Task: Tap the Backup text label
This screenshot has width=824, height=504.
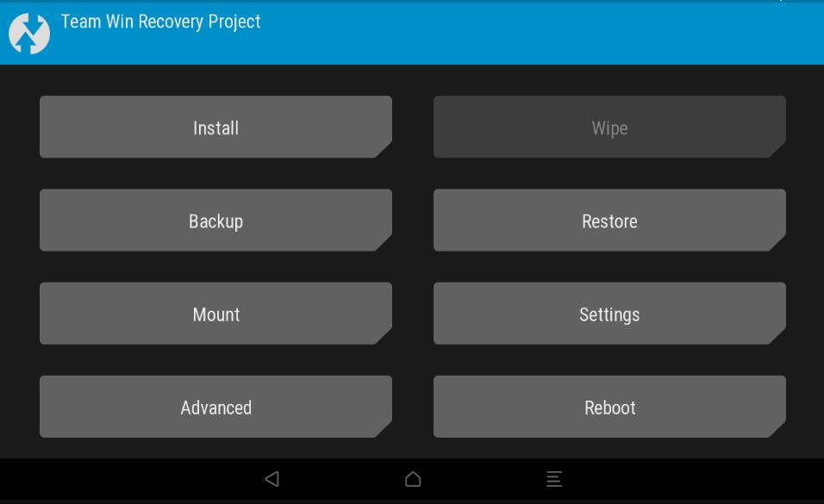Action: pos(216,221)
